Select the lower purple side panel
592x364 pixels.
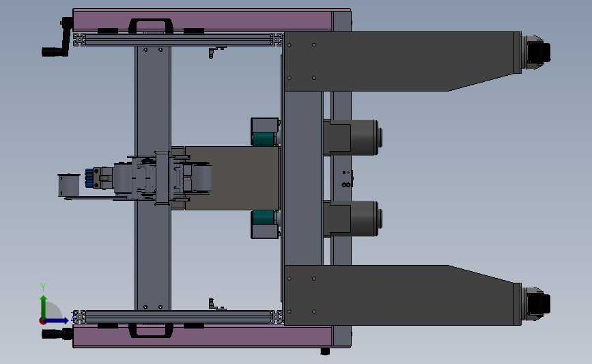202,336
